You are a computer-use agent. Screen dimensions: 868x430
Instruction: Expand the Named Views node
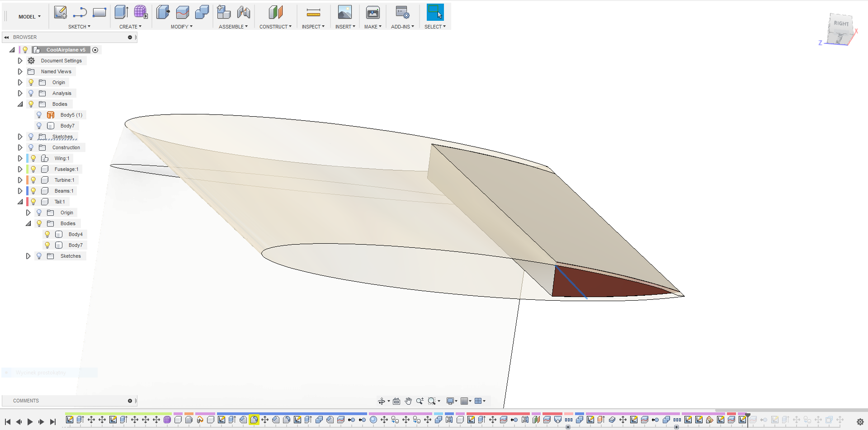click(x=20, y=71)
